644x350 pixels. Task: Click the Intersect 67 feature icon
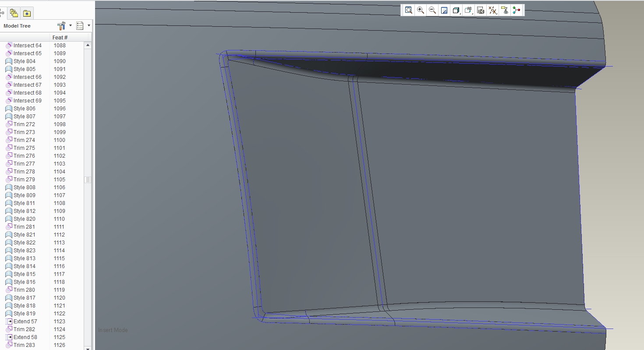(9, 85)
